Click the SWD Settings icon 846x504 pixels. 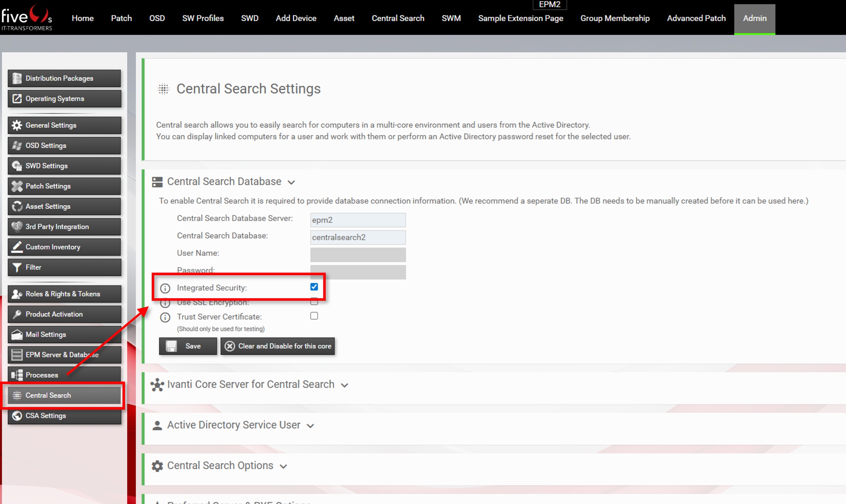[17, 166]
